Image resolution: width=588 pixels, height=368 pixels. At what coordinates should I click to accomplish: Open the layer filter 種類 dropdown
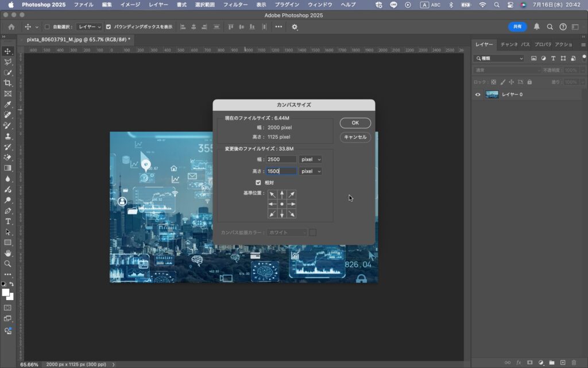[x=498, y=58]
